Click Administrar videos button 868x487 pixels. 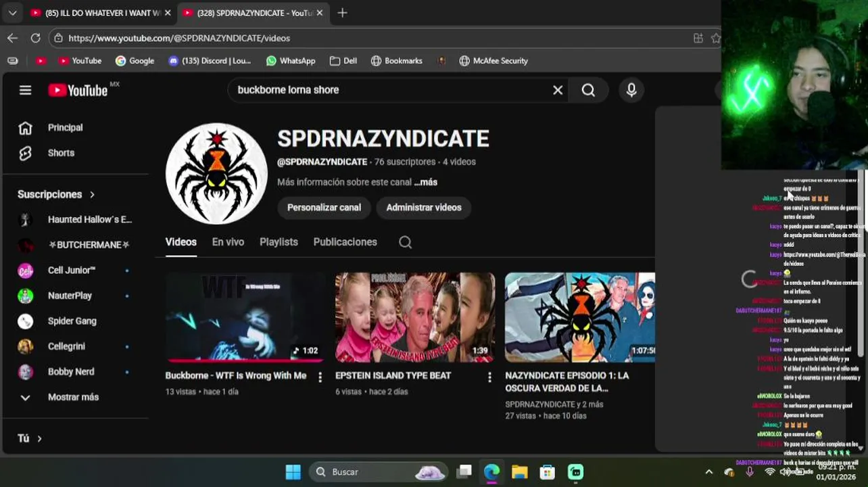[424, 208]
